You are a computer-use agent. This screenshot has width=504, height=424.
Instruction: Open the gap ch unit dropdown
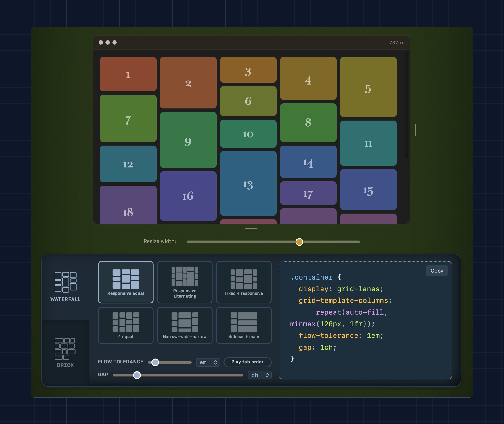(260, 375)
